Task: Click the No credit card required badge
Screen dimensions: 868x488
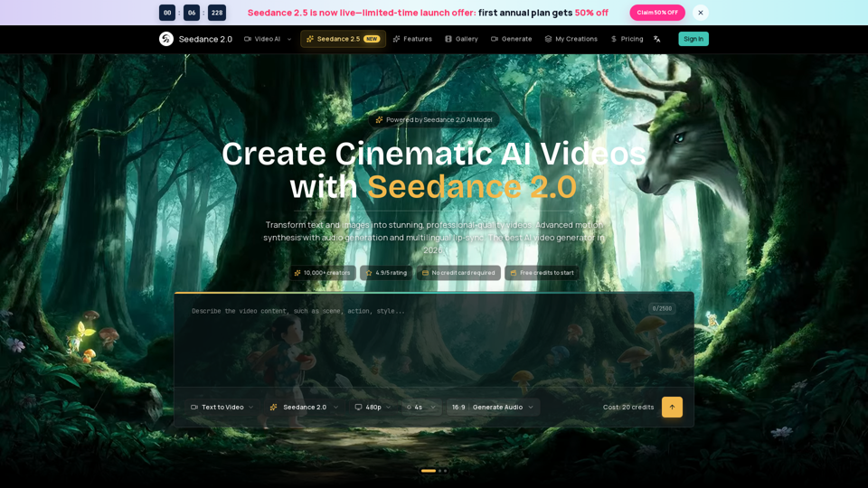Action: (458, 273)
